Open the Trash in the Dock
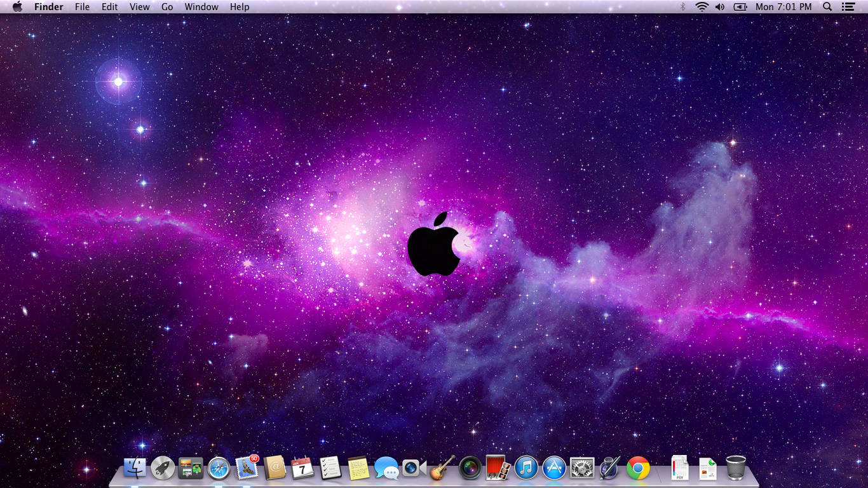 [x=736, y=468]
